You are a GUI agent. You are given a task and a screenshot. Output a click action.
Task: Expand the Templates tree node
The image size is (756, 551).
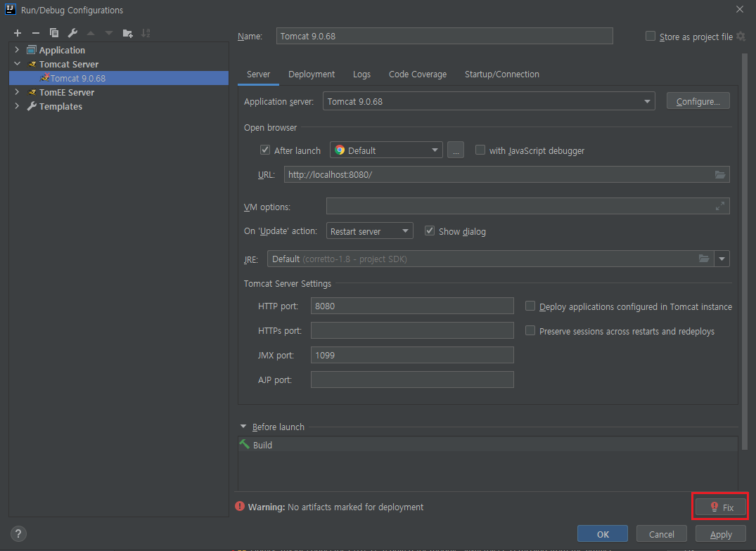tap(18, 105)
